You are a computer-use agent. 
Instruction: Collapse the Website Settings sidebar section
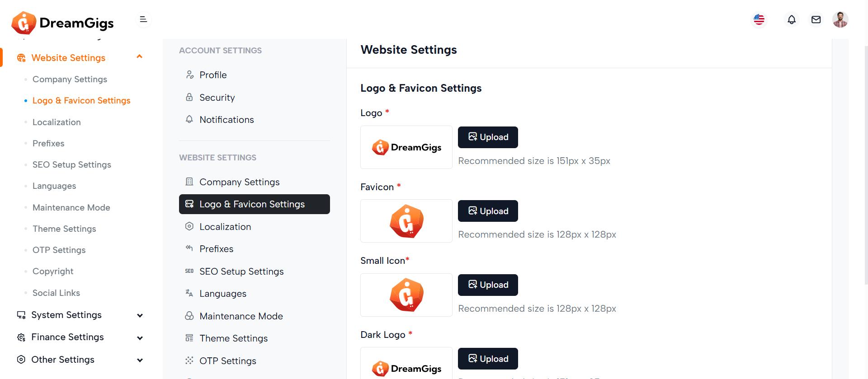(140, 57)
